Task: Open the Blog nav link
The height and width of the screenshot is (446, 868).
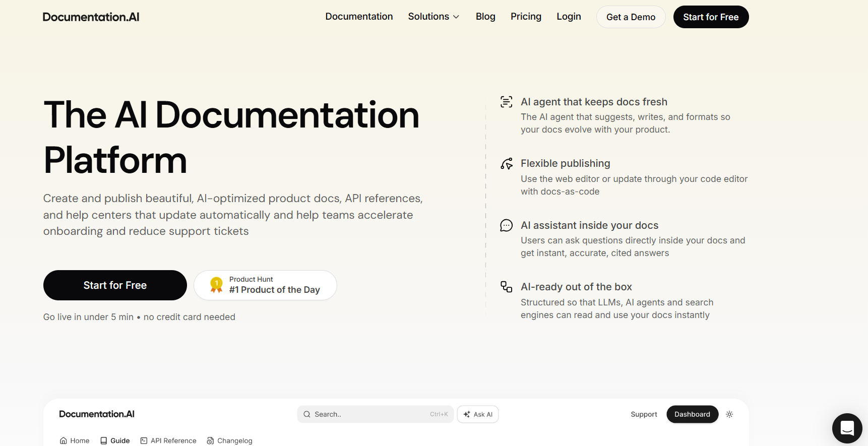Action: click(485, 17)
